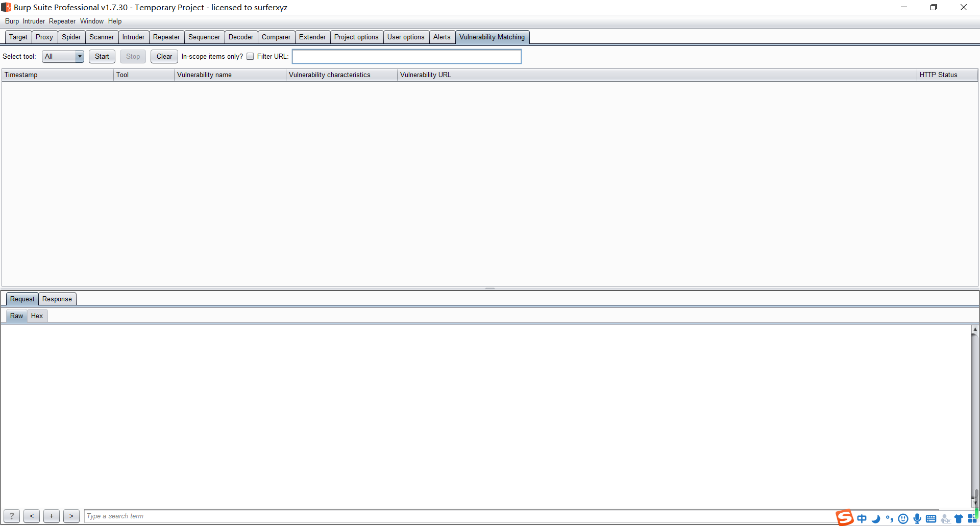Switch to the Target tab
Image resolution: width=980 pixels, height=526 pixels.
[18, 37]
